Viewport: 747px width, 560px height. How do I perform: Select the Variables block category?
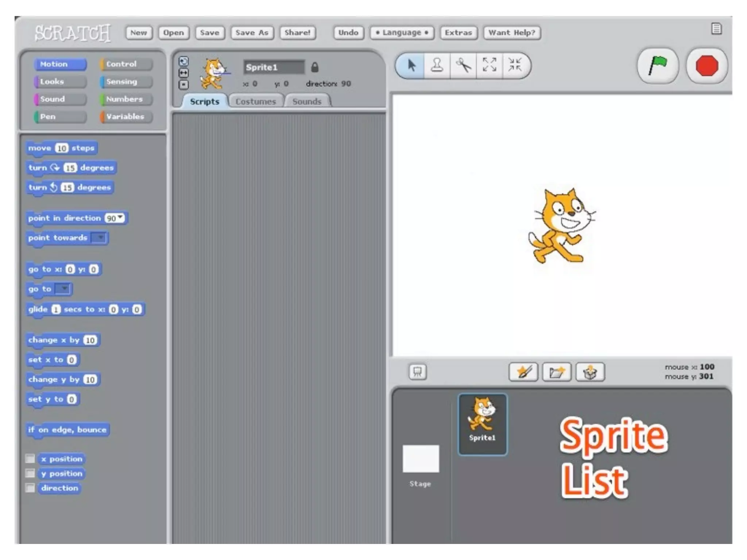[126, 117]
